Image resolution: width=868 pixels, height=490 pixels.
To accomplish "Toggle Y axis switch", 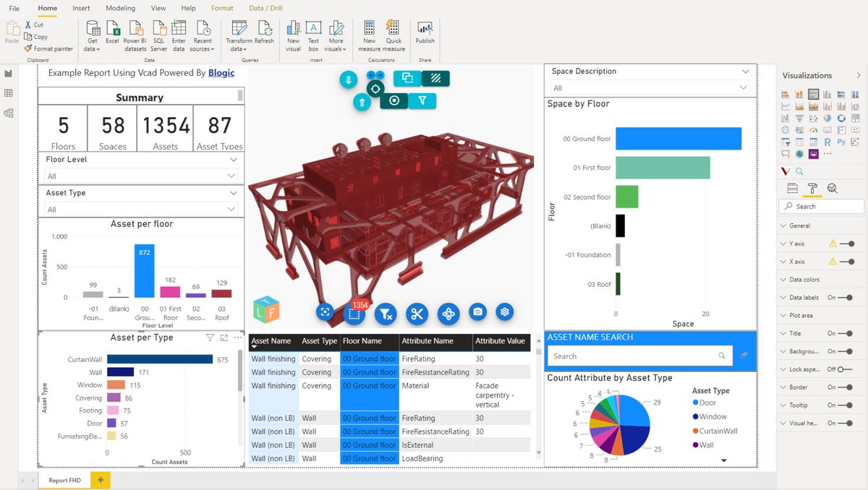I will point(848,244).
